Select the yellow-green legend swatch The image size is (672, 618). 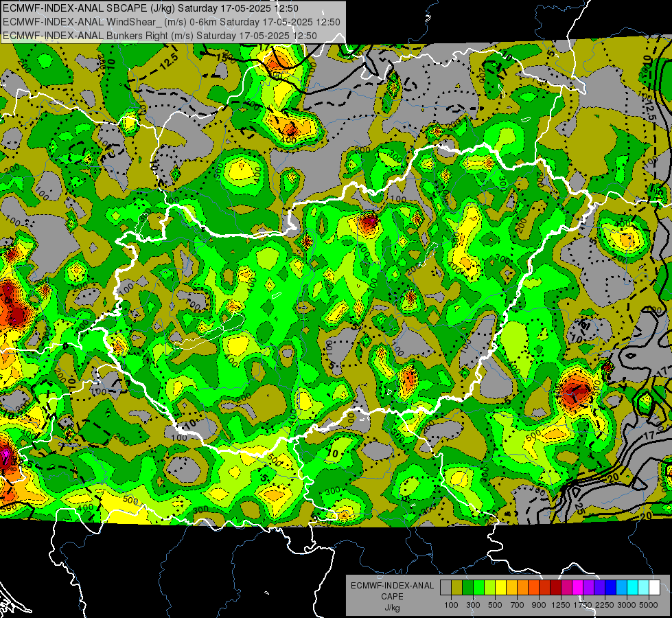pyautogui.click(x=490, y=588)
